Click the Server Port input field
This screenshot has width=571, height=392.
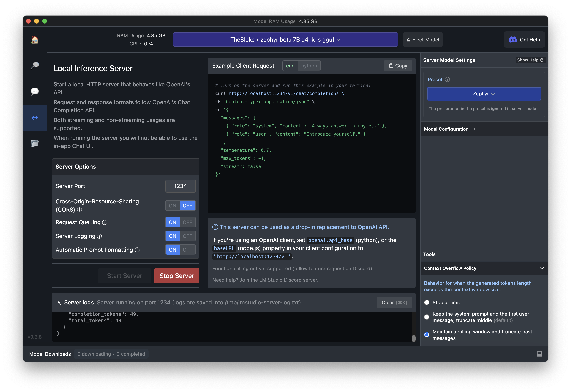(x=180, y=186)
